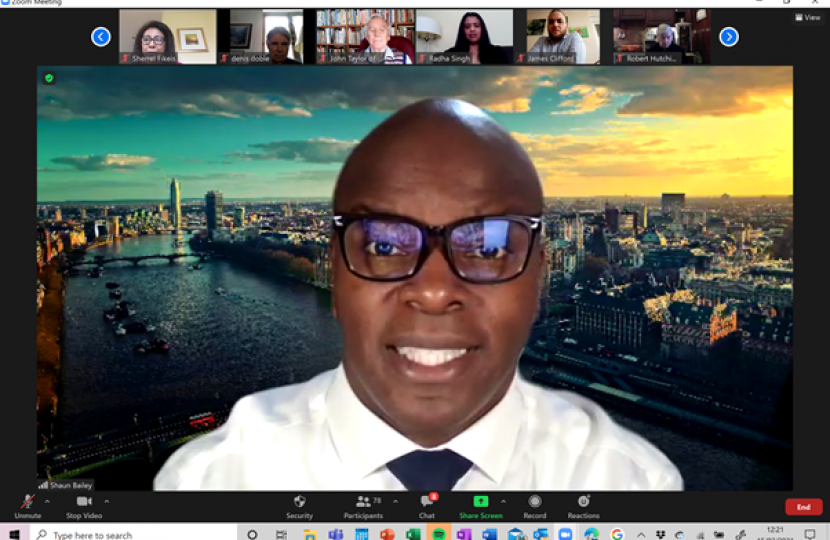The width and height of the screenshot is (830, 540).
Task: Click the red End meeting button
Action: click(x=803, y=507)
